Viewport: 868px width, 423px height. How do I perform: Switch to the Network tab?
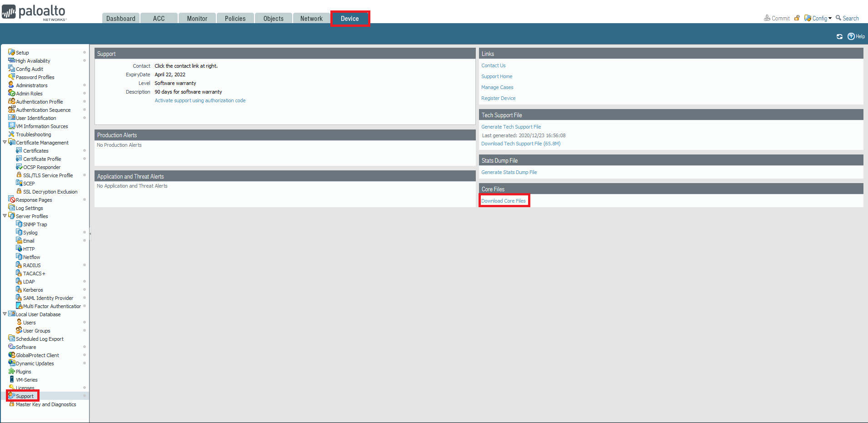point(311,18)
